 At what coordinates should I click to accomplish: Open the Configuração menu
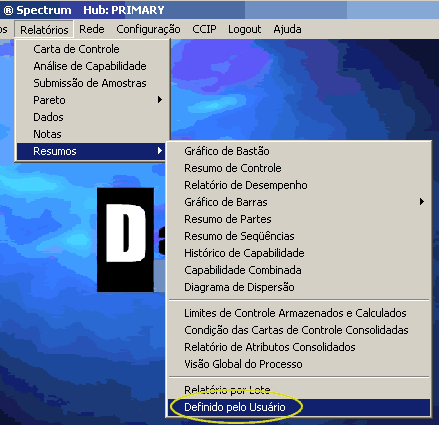[x=148, y=29]
